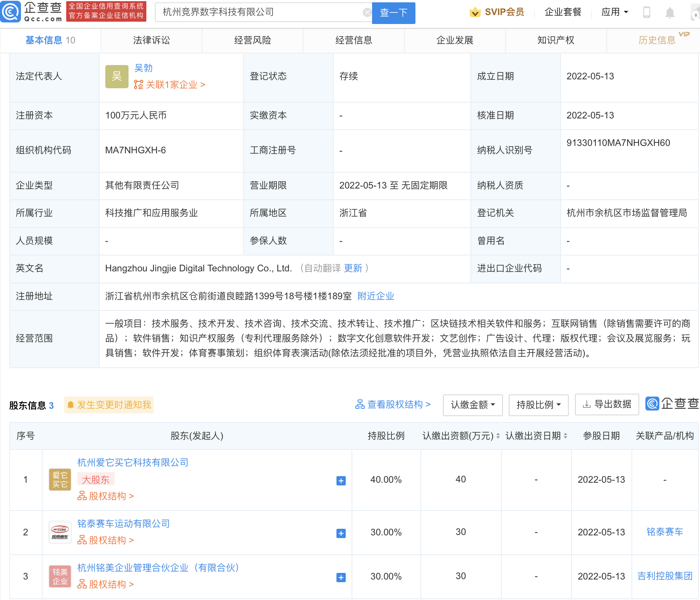Switch to the 法律诉讼 tab
Viewport: 700px width, 600px height.
pos(151,40)
